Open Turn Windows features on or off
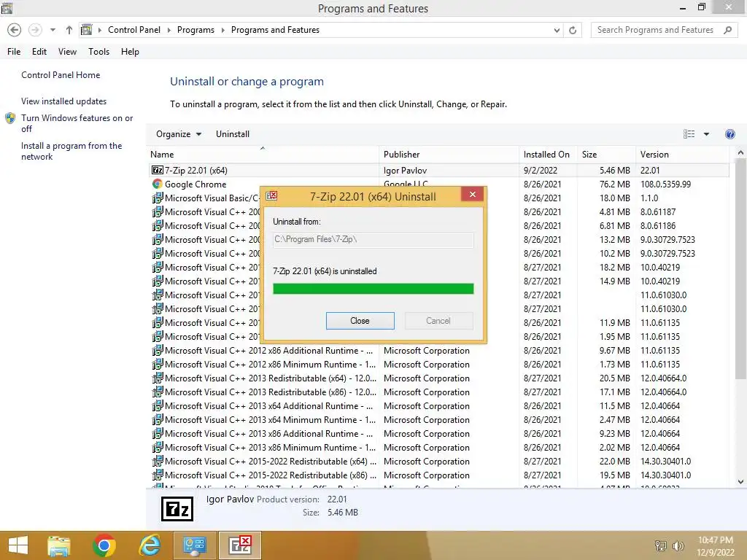This screenshot has height=560, width=747. tap(77, 122)
